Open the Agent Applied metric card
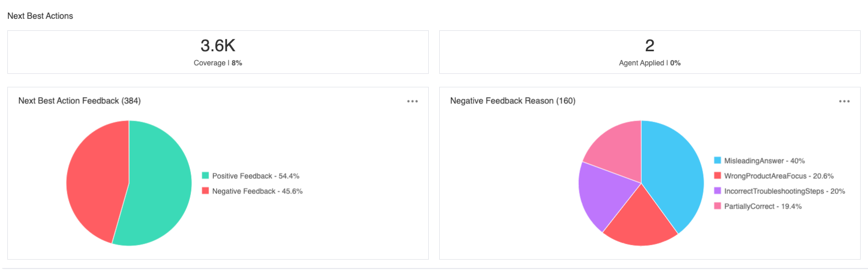Screen dimensions: 868x277 tap(650, 52)
